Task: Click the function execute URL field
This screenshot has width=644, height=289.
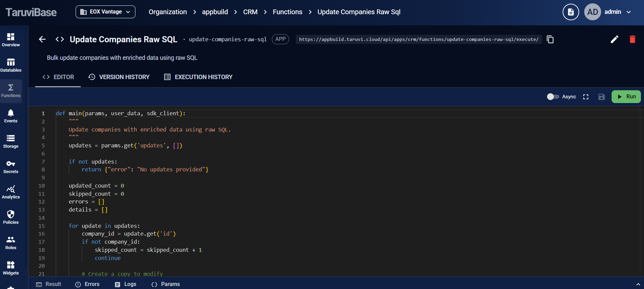Action: pyautogui.click(x=419, y=39)
